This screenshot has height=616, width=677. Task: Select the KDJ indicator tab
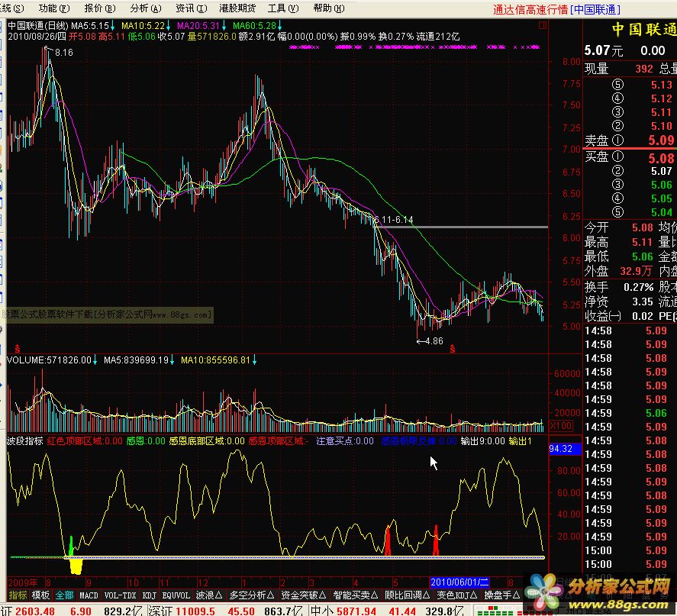click(x=149, y=595)
